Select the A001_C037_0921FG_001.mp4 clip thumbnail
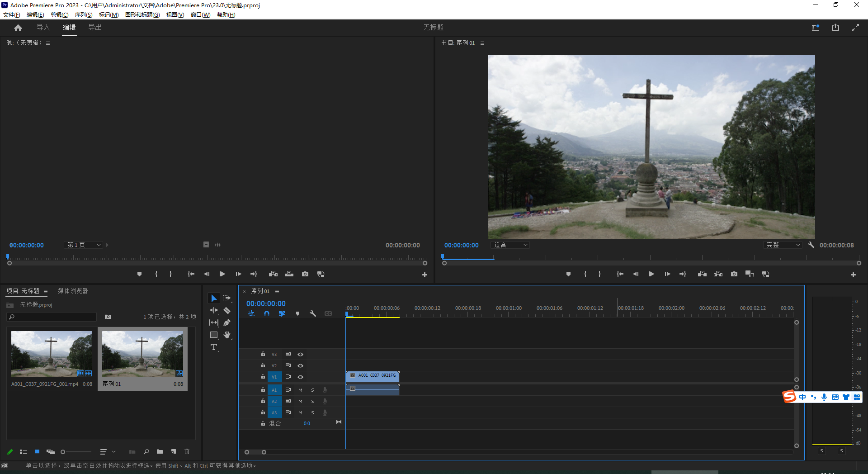Viewport: 868px width, 474px height. coord(51,354)
